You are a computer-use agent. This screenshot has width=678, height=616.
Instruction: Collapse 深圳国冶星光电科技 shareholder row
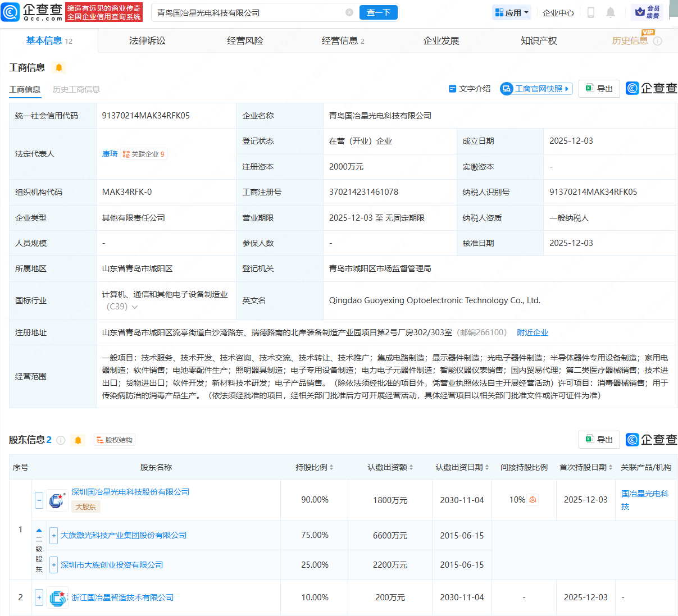pos(39,500)
